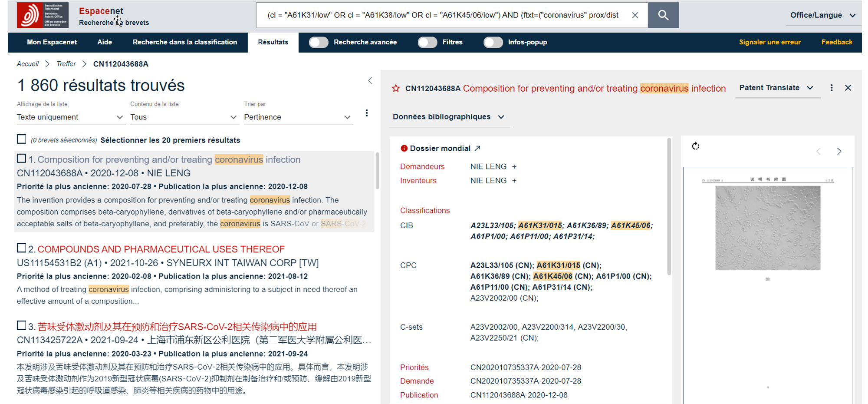Image resolution: width=868 pixels, height=404 pixels.
Task: Turn on the Filtres switch
Action: [x=427, y=42]
